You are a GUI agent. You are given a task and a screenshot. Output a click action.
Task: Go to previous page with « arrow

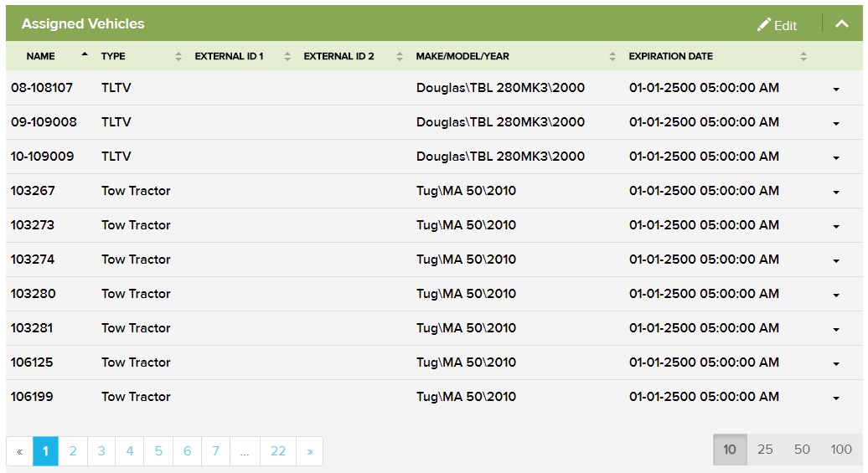click(x=19, y=451)
